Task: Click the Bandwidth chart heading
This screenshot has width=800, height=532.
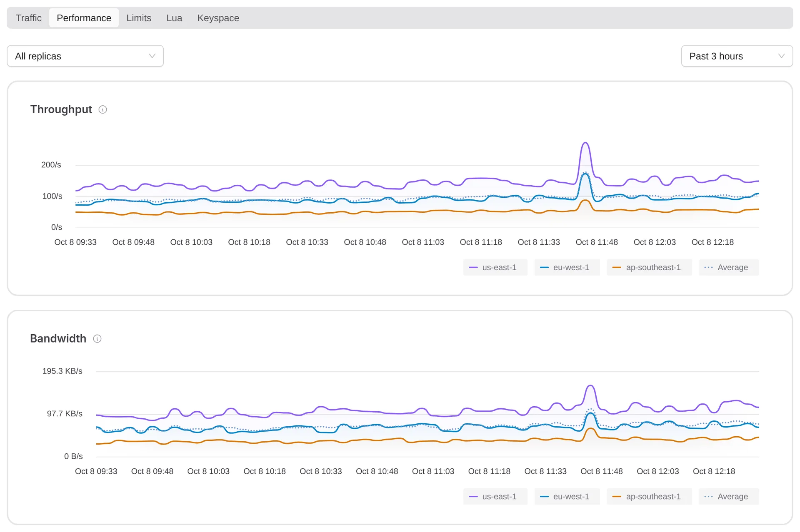Action: tap(58, 339)
